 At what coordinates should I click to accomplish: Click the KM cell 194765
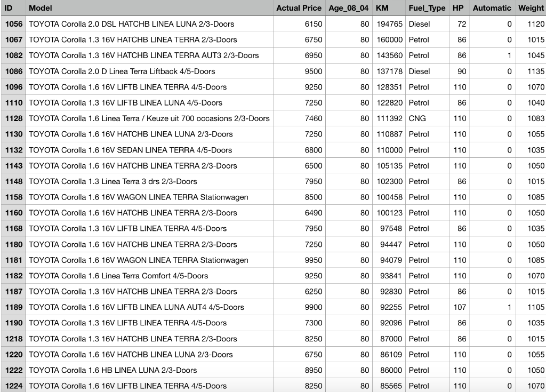389,24
